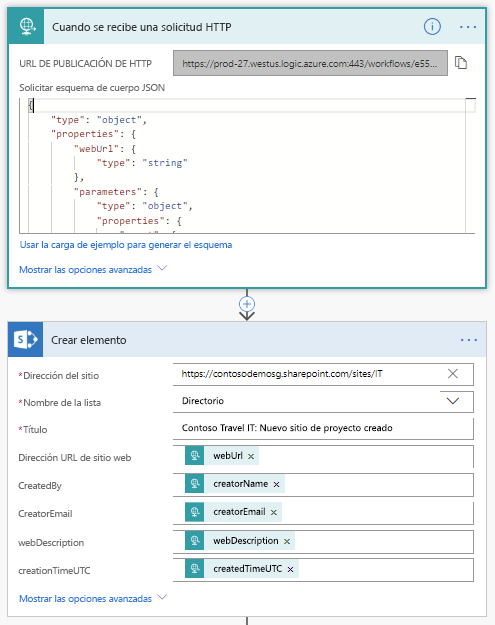Image resolution: width=495 pixels, height=625 pixels.
Task: Click the SharePoint Crear elemento icon
Action: pos(26,340)
